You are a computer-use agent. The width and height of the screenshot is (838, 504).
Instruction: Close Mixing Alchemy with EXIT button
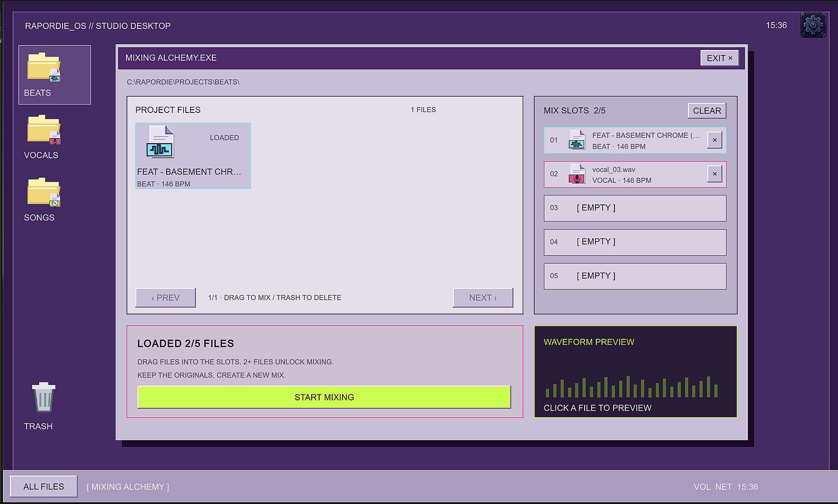(x=719, y=58)
